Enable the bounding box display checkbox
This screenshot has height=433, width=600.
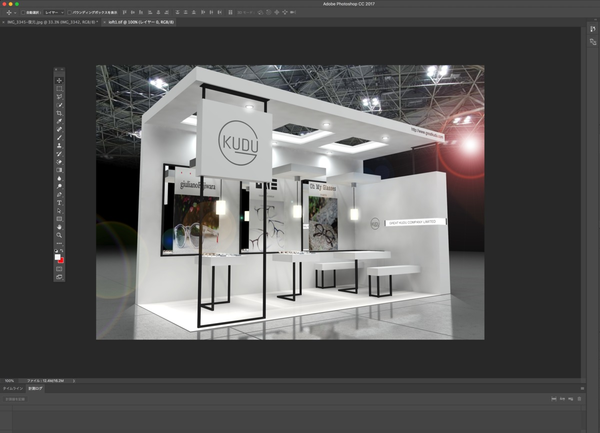(69, 13)
